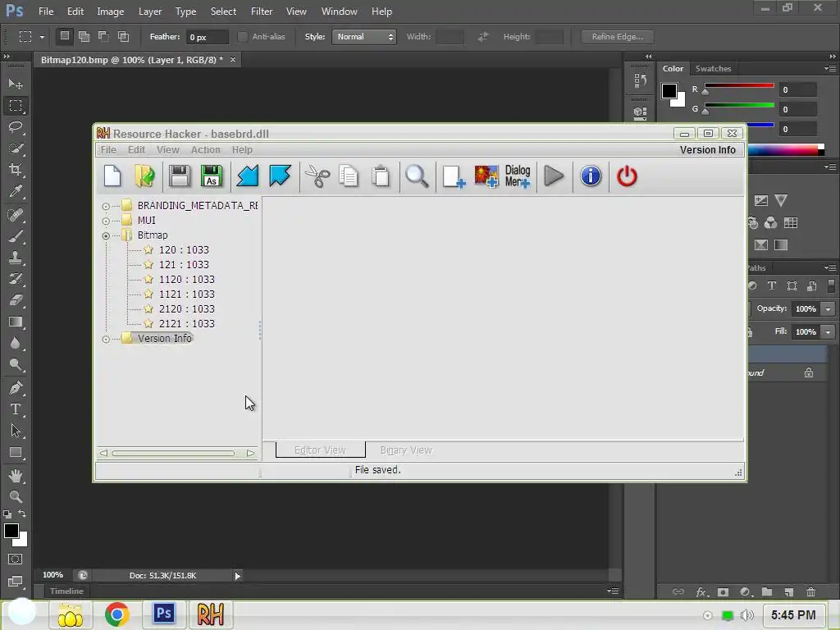Click the blue Info icon

point(591,176)
